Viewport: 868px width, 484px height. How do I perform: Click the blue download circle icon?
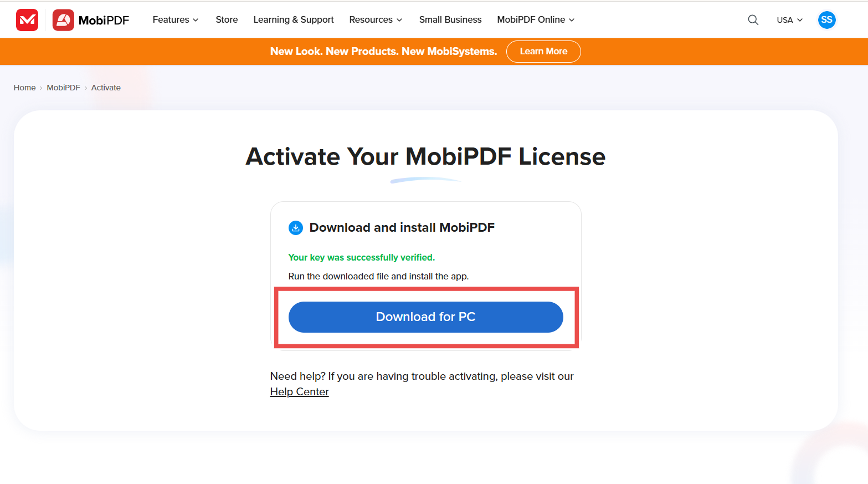click(x=296, y=228)
